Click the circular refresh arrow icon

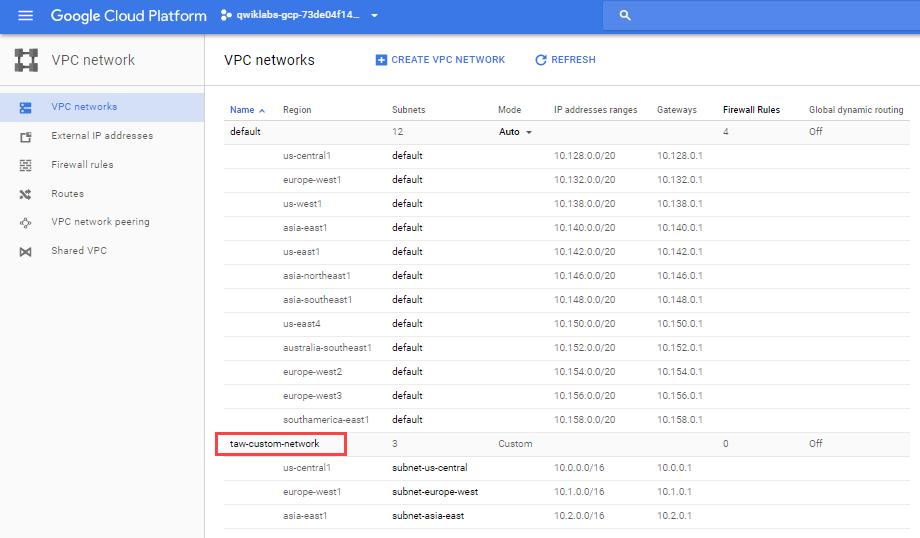click(x=540, y=60)
